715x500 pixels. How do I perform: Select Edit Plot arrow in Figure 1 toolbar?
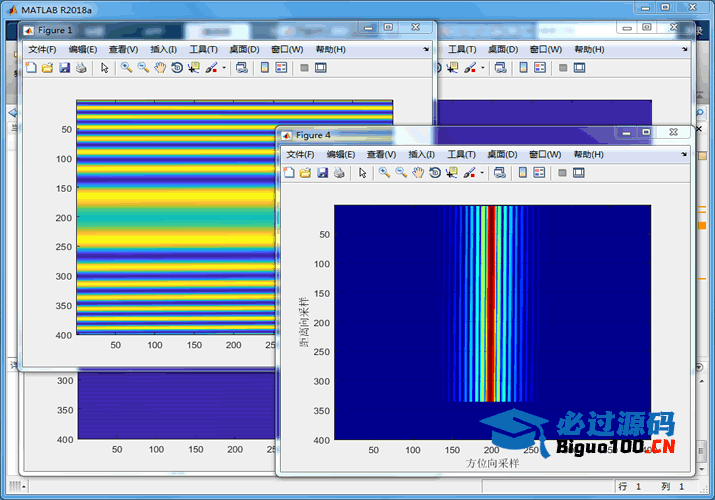pos(105,68)
